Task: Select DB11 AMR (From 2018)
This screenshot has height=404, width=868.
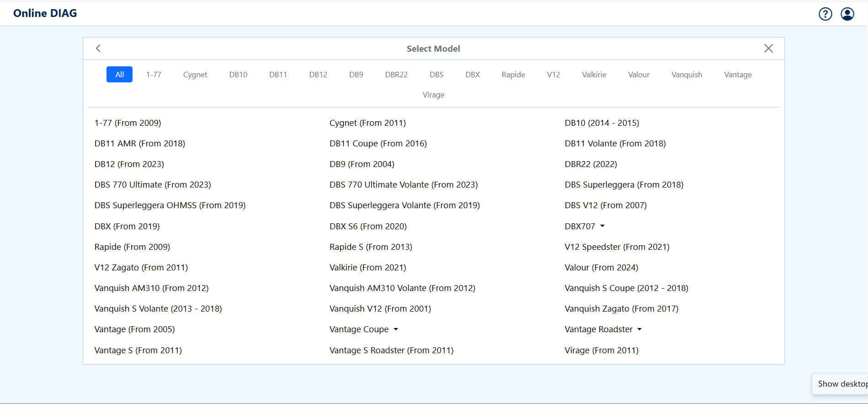Action: click(x=139, y=144)
